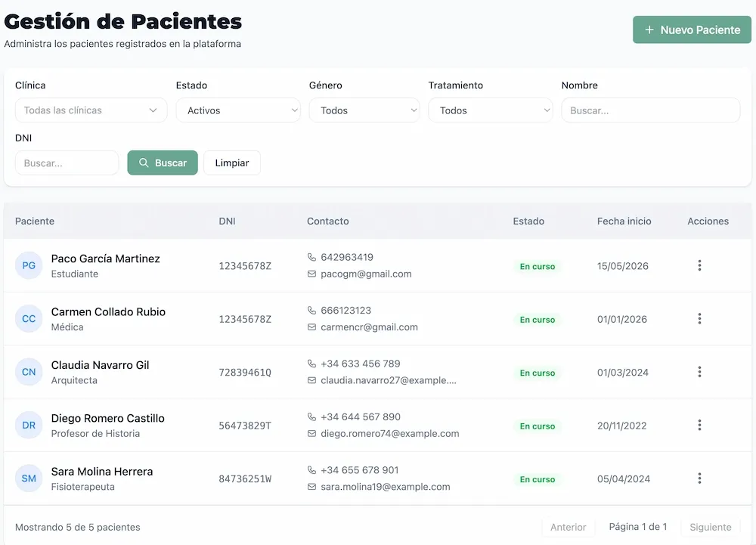Image resolution: width=756 pixels, height=545 pixels.
Task: Click email pacogm@gmail.com
Action: 367,274
